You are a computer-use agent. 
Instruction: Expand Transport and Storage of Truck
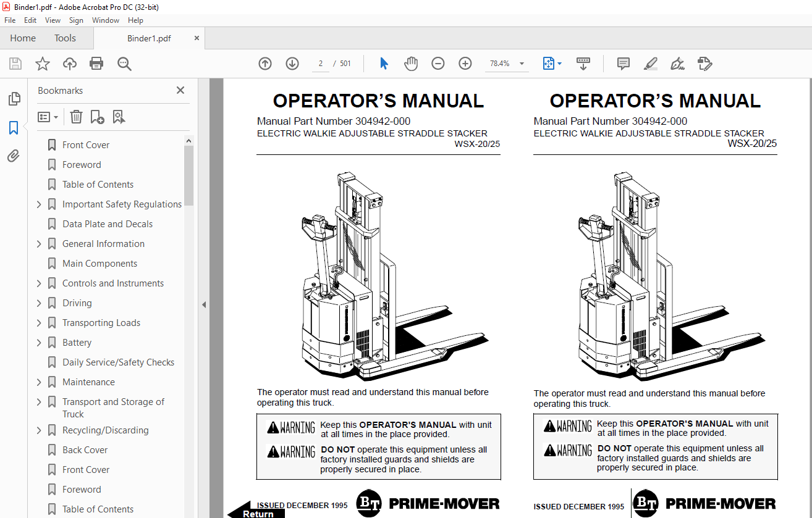[39, 402]
